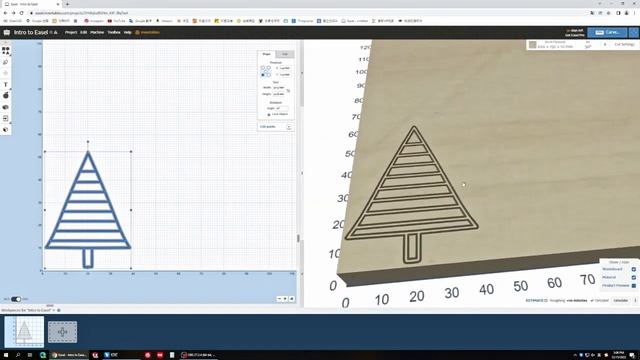Click the material color swatch
The width and height of the screenshot is (640, 360).
532,45
